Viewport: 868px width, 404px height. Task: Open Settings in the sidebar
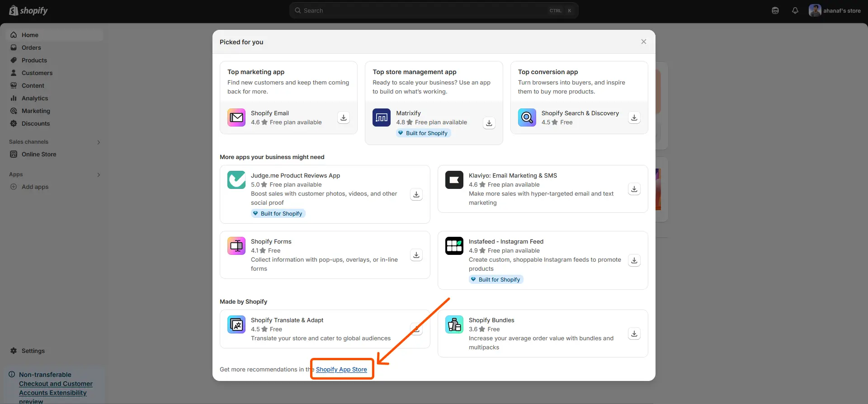[x=54, y=351]
